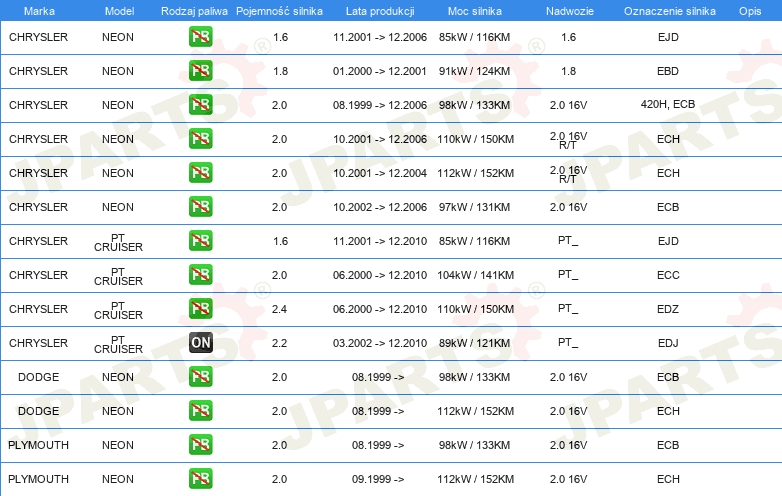Select the Oznaczenie silnika column header
Screen dimensions: 782x496
pyautogui.click(x=667, y=10)
